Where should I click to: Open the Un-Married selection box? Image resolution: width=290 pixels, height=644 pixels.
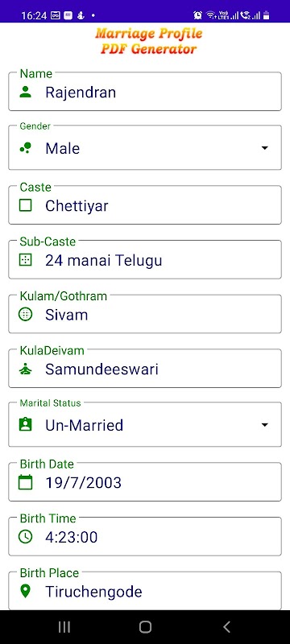pos(145,424)
